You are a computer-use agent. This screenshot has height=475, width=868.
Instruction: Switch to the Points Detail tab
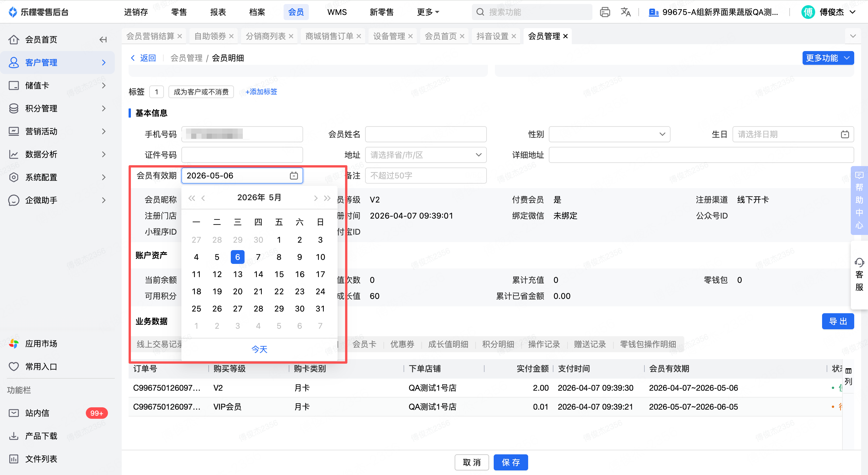point(498,344)
